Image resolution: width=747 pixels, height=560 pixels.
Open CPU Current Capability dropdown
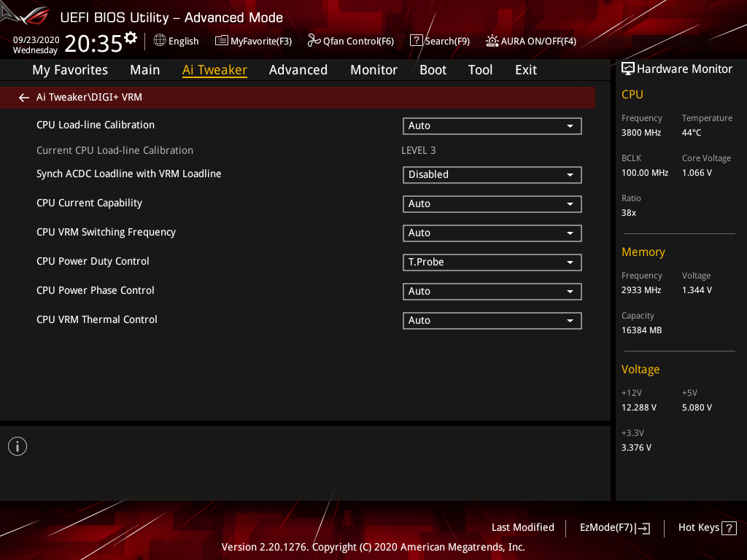point(492,204)
